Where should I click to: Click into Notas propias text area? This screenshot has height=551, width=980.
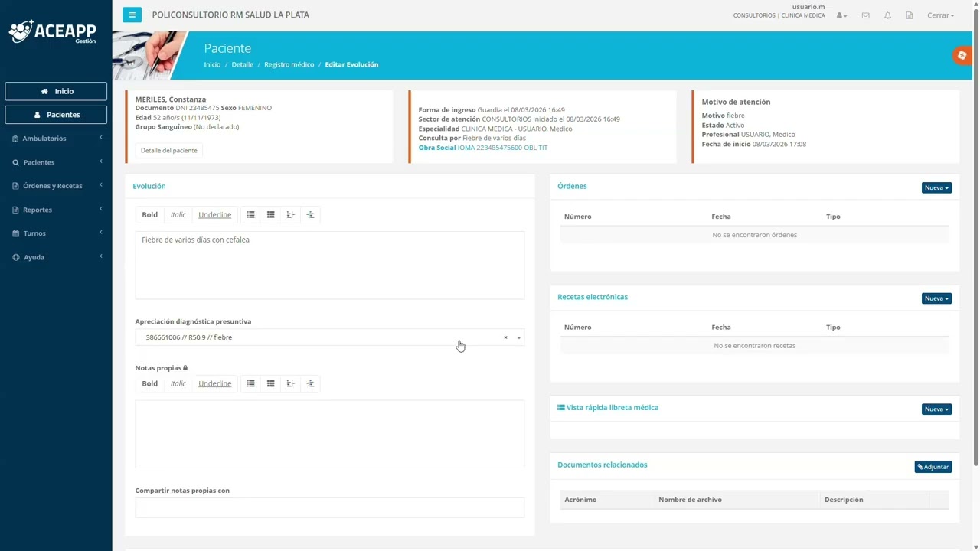(x=330, y=434)
